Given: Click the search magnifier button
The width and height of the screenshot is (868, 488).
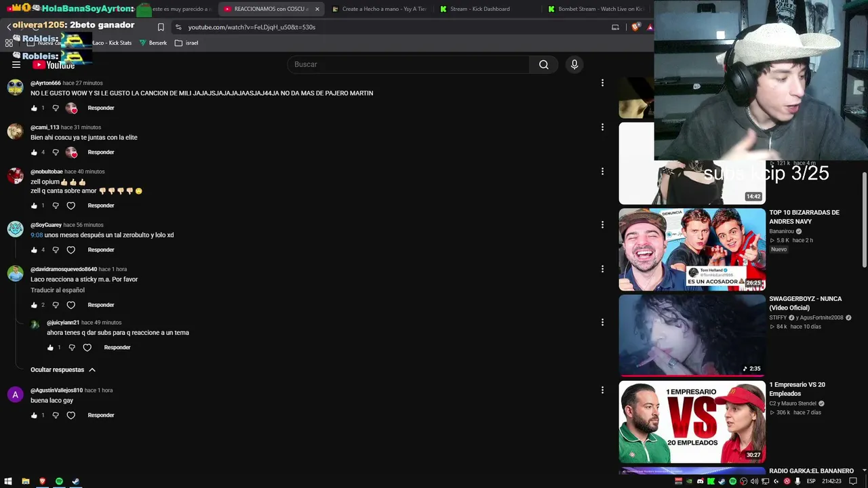Looking at the screenshot, I should click(544, 64).
